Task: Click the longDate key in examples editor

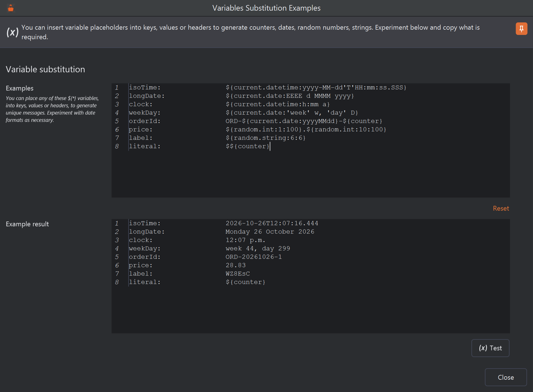Action: click(146, 96)
